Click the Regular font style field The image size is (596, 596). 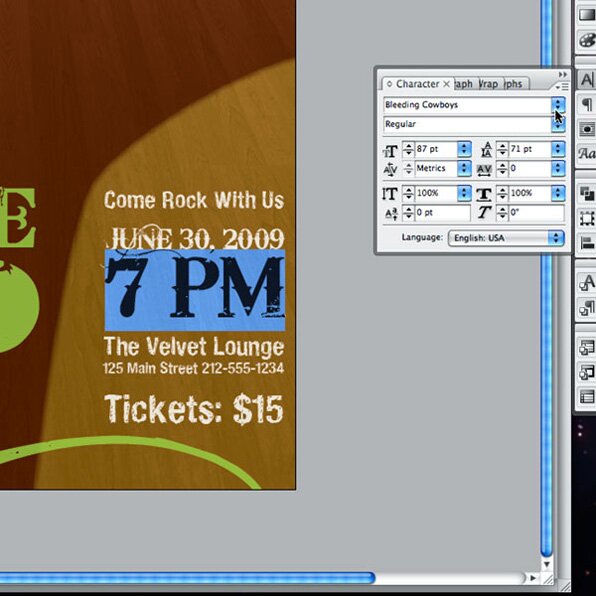point(467,125)
